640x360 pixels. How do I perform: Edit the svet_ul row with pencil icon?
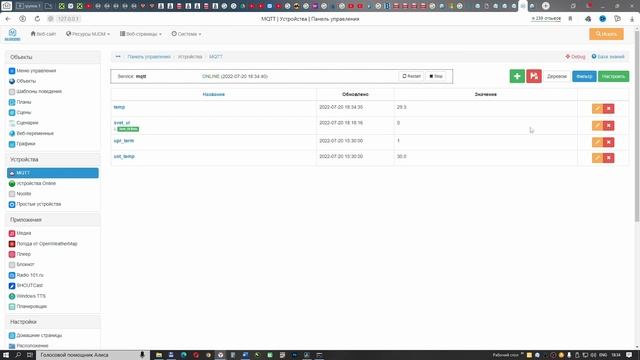tap(598, 126)
